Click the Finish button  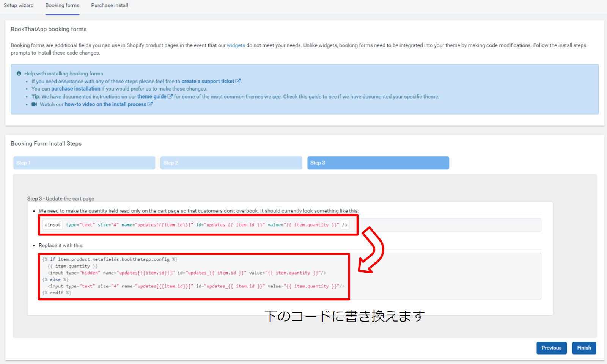coord(584,348)
